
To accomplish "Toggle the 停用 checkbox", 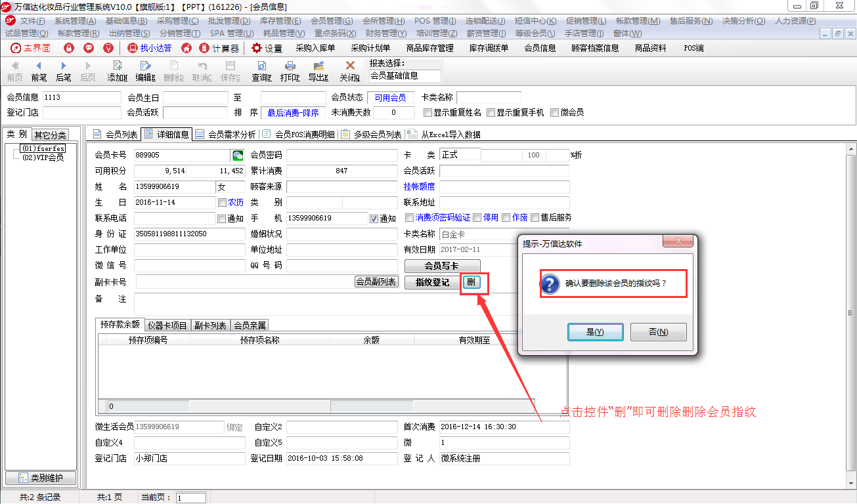I will coord(477,218).
